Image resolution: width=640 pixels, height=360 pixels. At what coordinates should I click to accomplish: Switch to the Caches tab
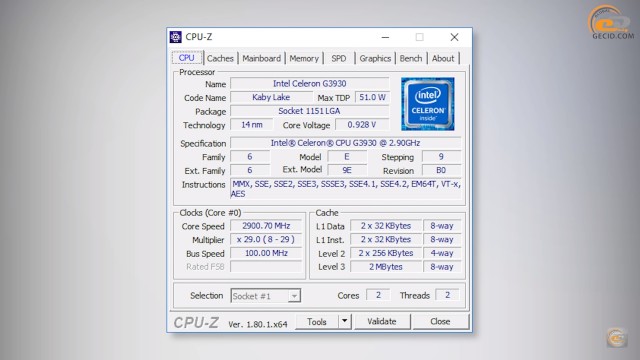point(220,58)
